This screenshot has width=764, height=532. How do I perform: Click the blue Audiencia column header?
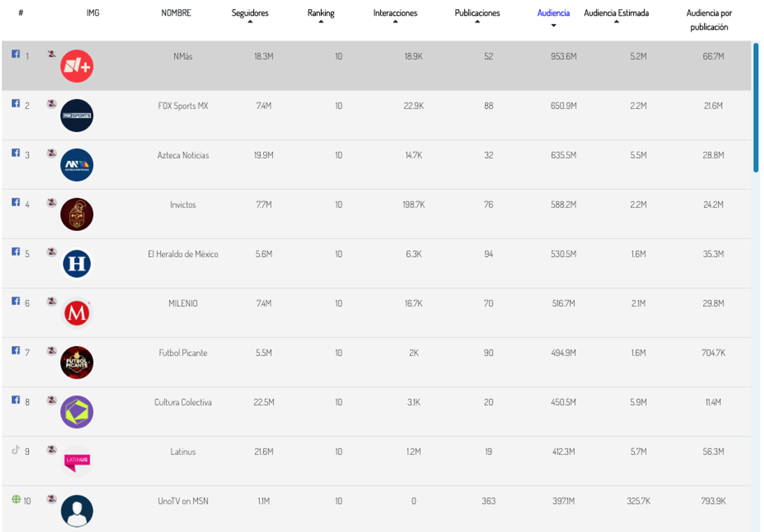coord(553,13)
